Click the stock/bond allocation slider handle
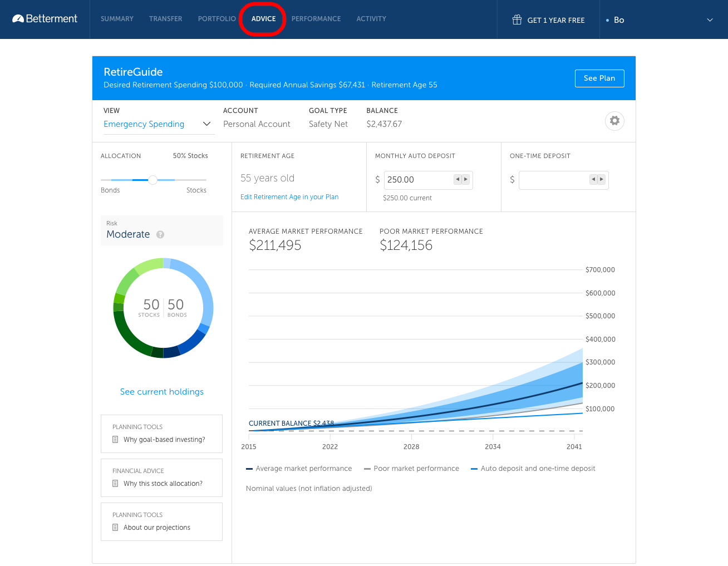Image resolution: width=728 pixels, height=566 pixels. (153, 180)
